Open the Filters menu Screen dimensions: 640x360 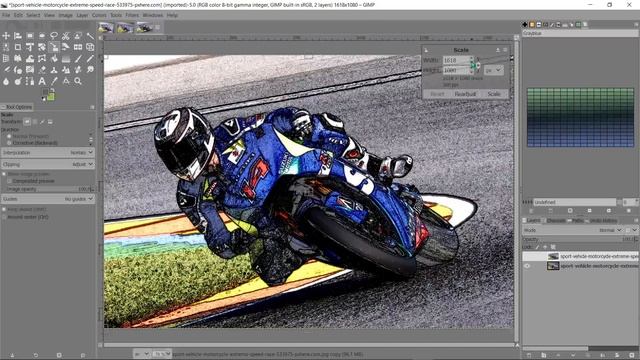click(x=132, y=15)
